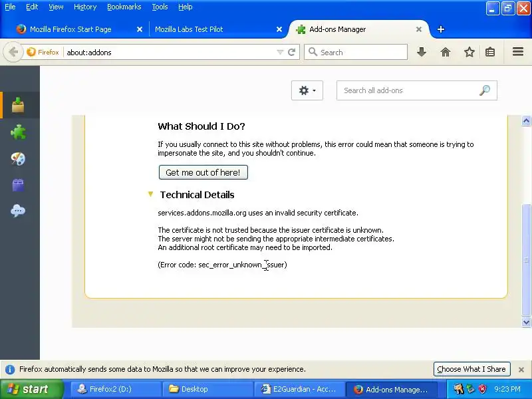This screenshot has height=399, width=532.
Task: Open the Help menu
Action: pos(186,7)
